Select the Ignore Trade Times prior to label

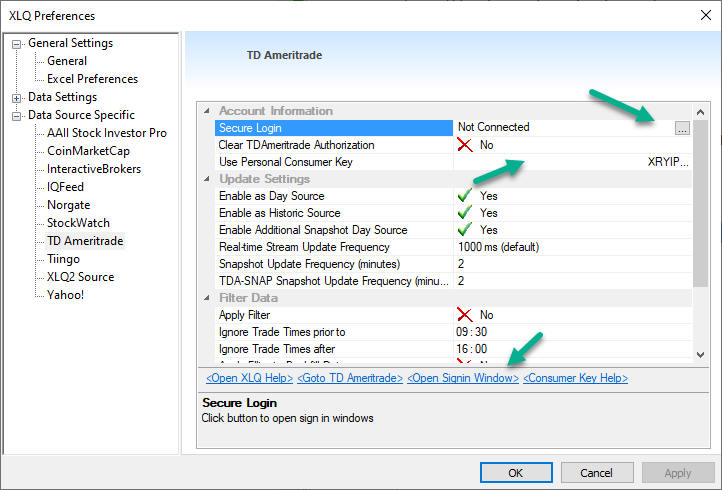coord(282,332)
